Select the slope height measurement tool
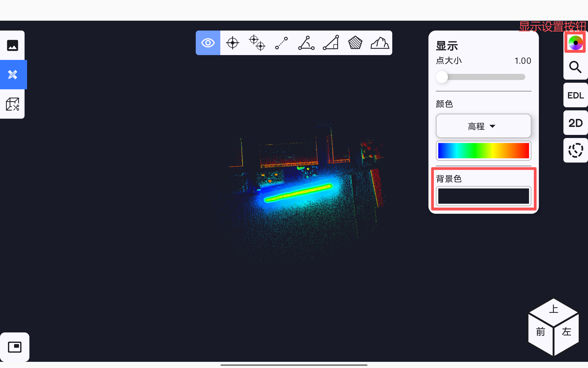The width and height of the screenshot is (588, 368). point(331,43)
